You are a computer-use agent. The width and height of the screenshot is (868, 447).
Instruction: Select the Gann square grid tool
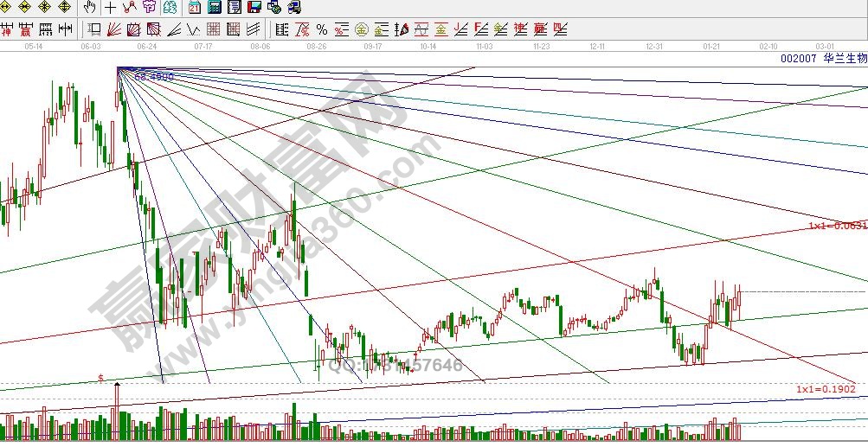click(212, 29)
